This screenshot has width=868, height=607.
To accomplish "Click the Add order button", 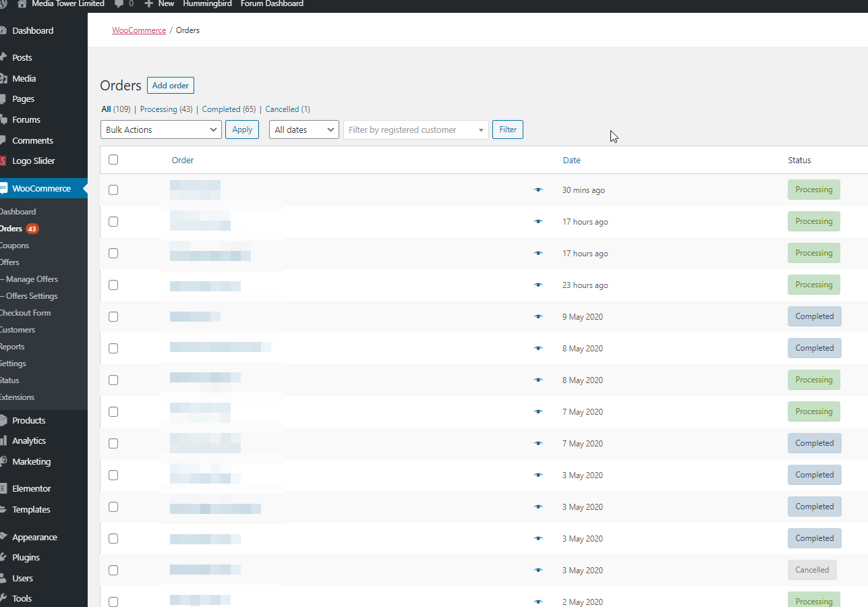I will click(170, 86).
